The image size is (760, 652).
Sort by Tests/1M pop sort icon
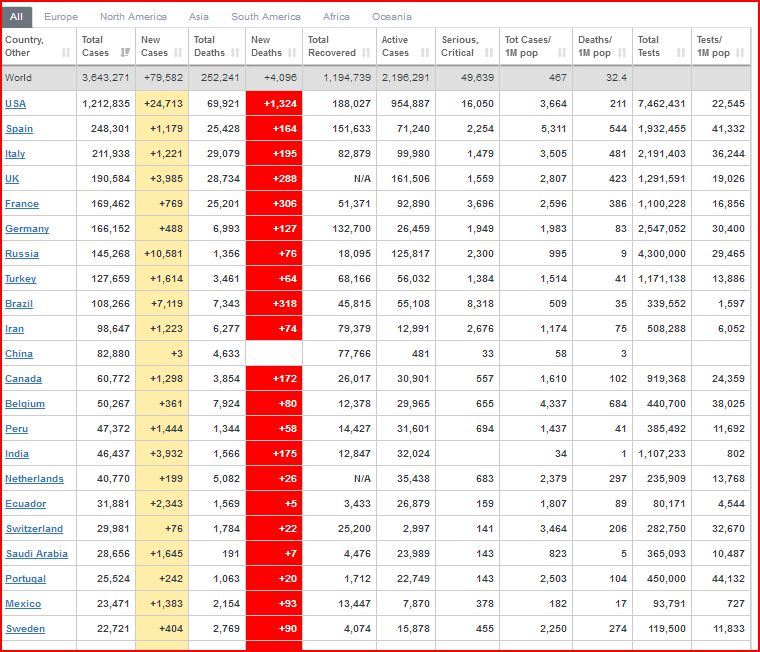point(740,52)
